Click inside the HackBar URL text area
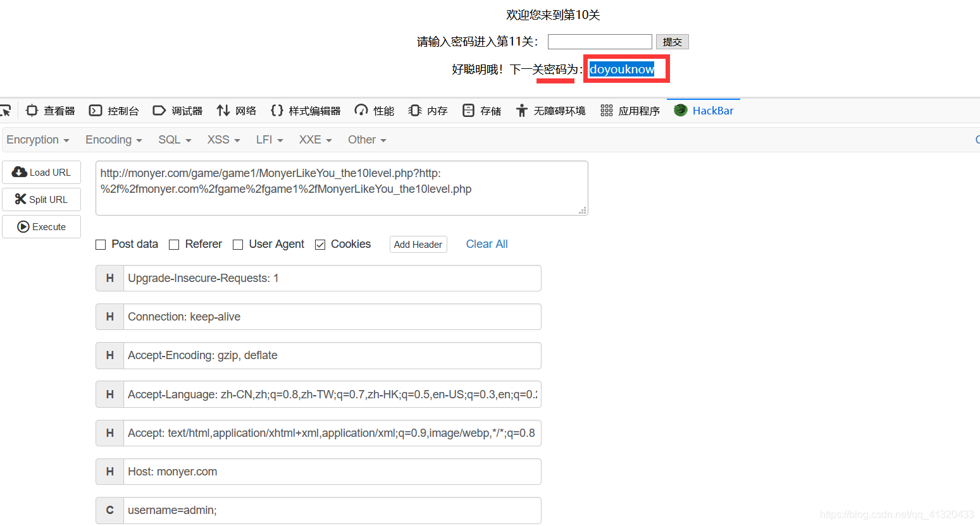 click(x=342, y=188)
